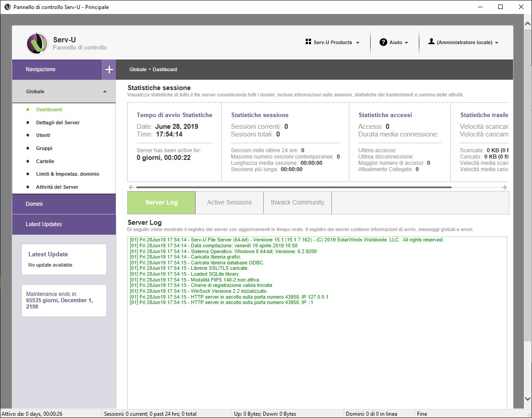Screen dimensions: 532x418
Task: Click the date 'June 28, 2019'
Action: point(176,127)
